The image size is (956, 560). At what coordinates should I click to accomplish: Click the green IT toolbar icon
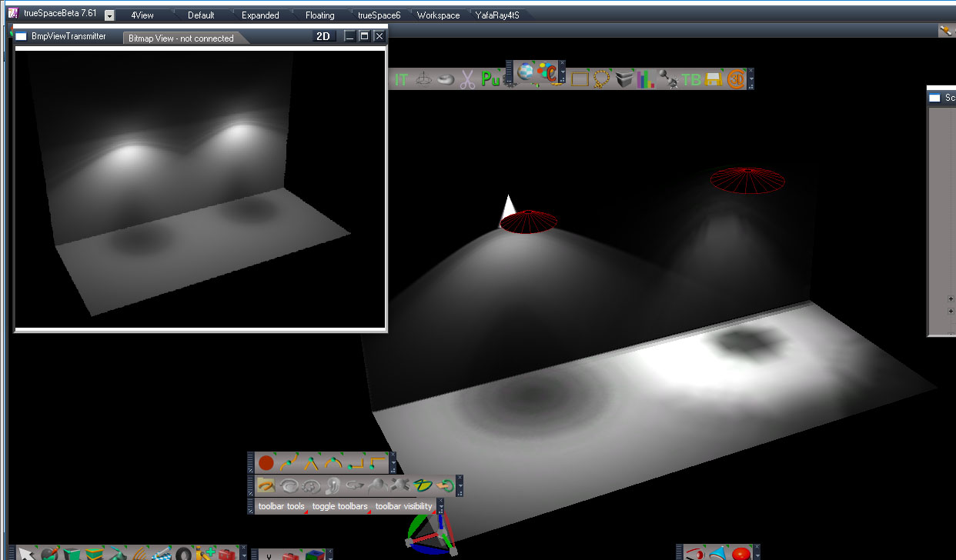(401, 78)
